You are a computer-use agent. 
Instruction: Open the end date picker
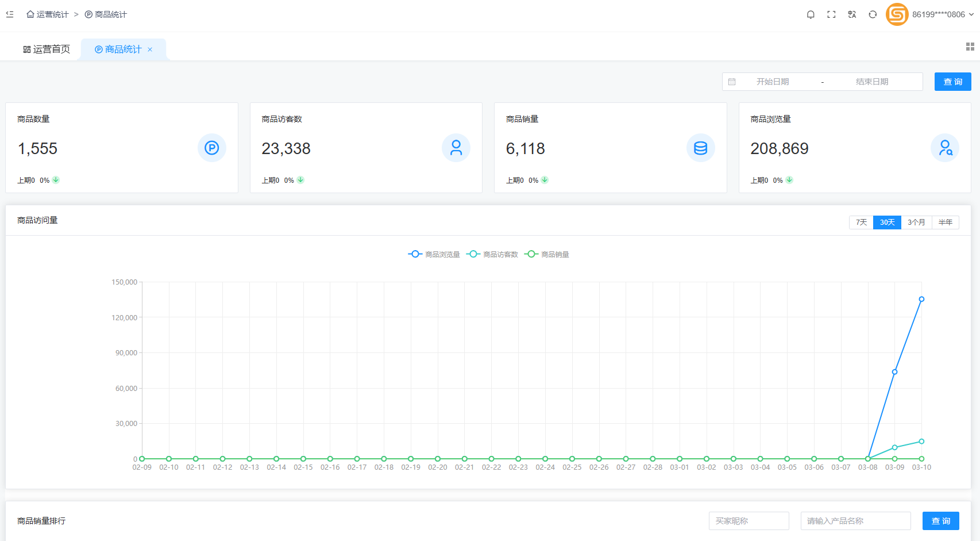(871, 82)
